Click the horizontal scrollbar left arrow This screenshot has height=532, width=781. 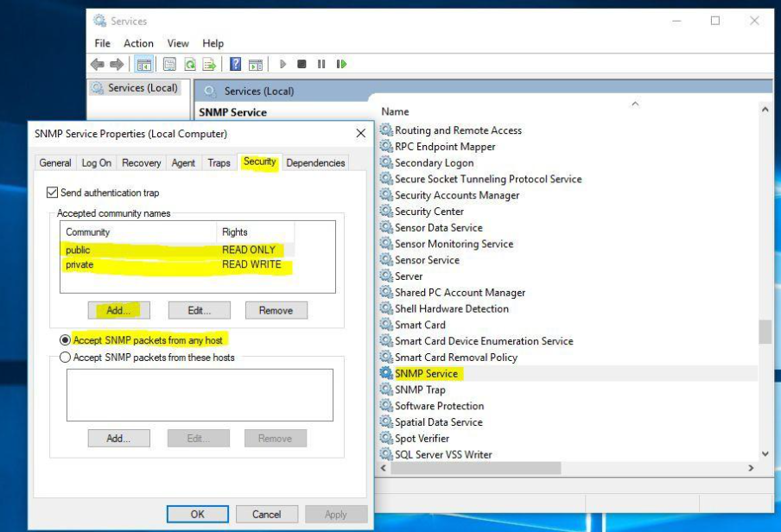coord(384,468)
